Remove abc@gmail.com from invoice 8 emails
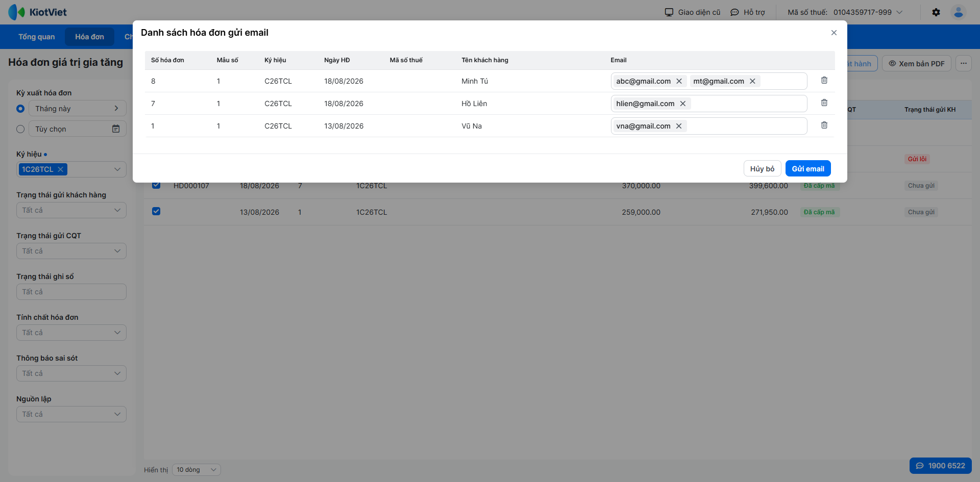 tap(679, 81)
